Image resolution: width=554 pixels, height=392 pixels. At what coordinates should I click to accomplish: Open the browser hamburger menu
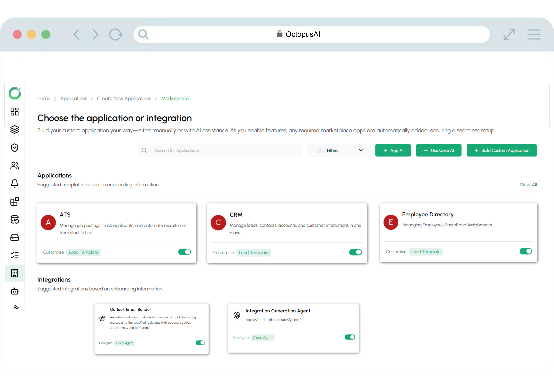[534, 35]
